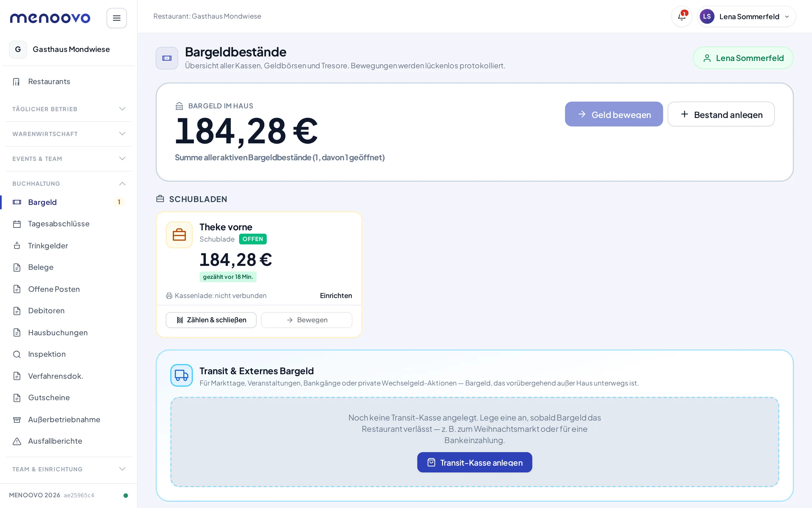
Task: Click the Bargeld im Haus bank icon
Action: pyautogui.click(x=179, y=106)
